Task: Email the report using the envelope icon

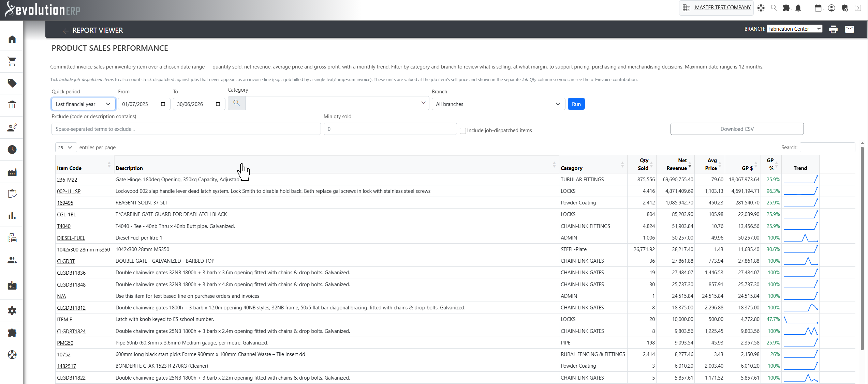Action: point(849,29)
